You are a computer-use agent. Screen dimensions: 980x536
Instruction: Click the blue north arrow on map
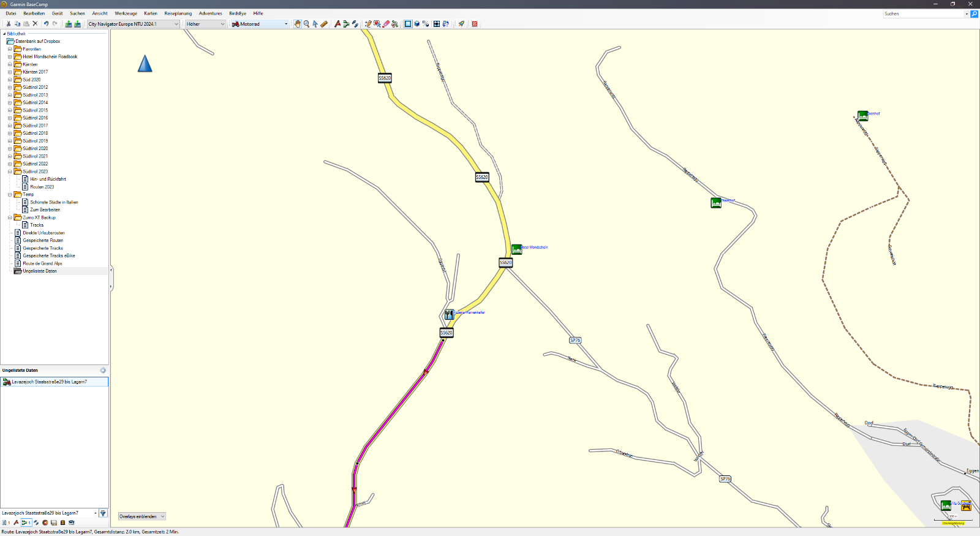click(145, 64)
